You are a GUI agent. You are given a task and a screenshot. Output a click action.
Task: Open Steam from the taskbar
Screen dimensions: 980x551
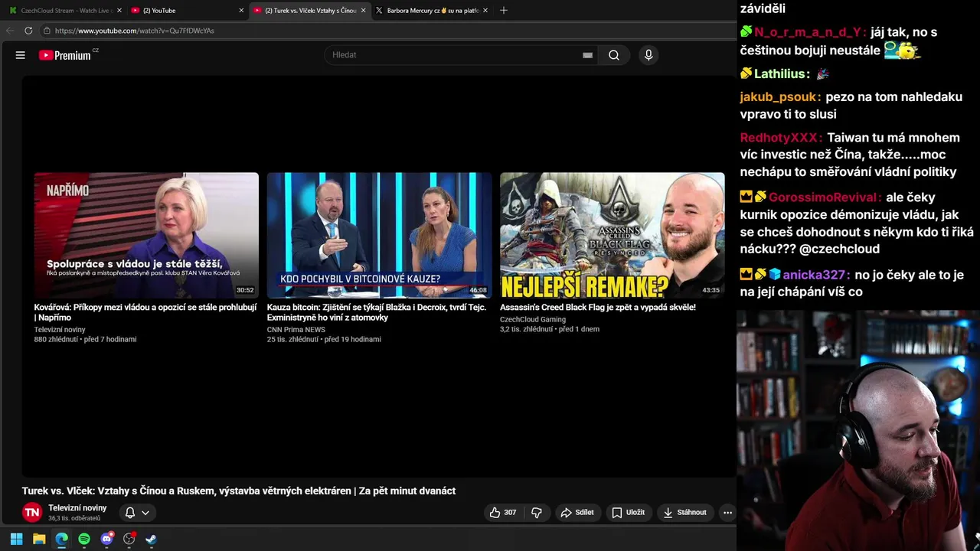pyautogui.click(x=152, y=539)
